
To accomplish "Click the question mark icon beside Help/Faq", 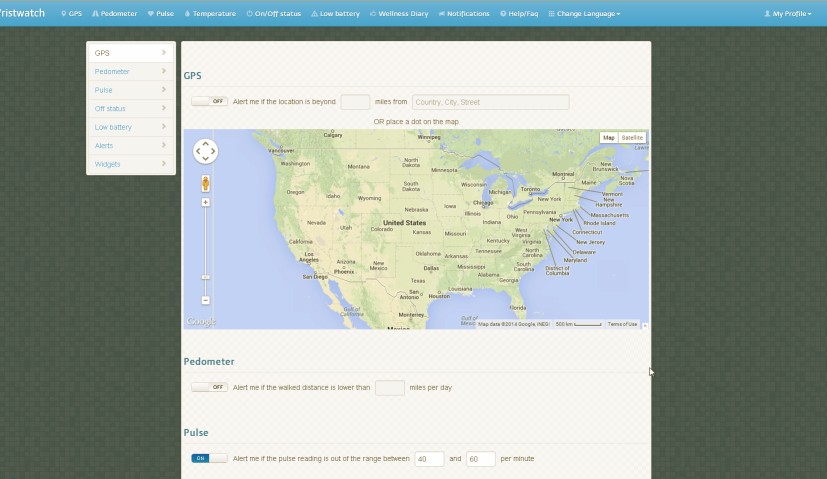I will [503, 14].
